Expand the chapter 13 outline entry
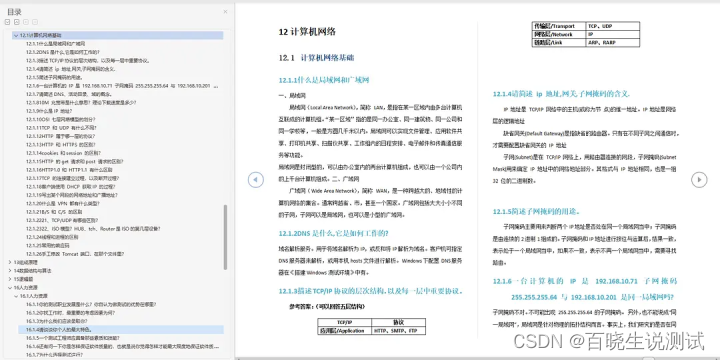This screenshot has height=360, width=720. (10, 262)
